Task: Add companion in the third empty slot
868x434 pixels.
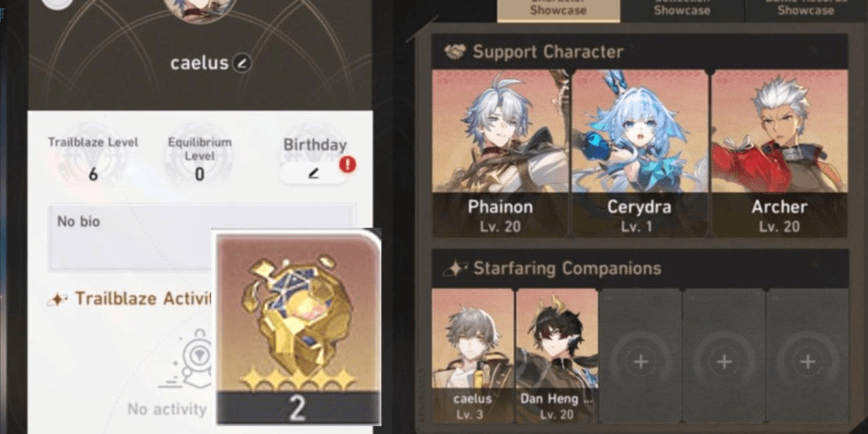Action: [640, 355]
